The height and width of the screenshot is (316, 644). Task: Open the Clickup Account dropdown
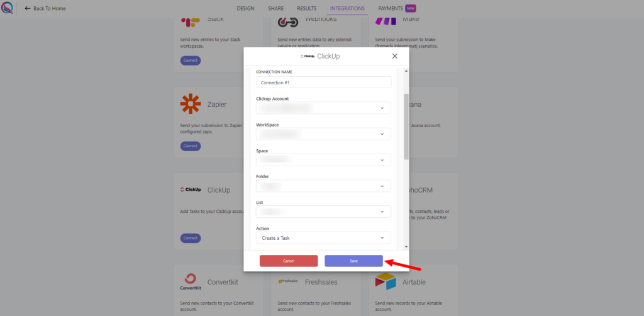(324, 108)
